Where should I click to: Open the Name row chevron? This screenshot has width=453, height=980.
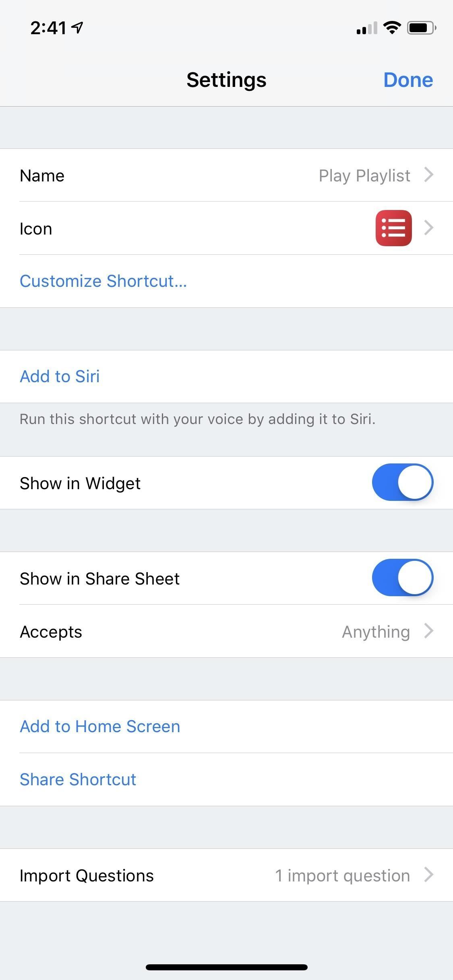click(x=429, y=175)
